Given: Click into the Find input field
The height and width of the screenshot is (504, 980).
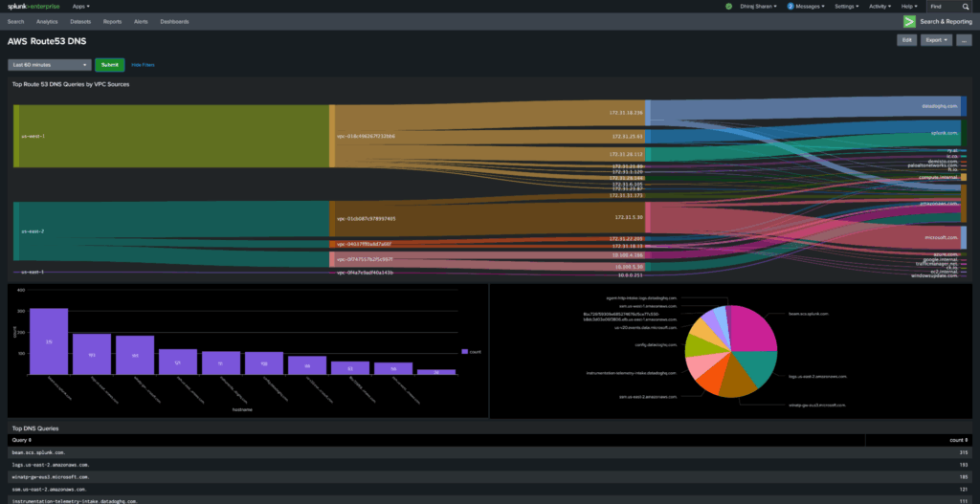Looking at the screenshot, I should pos(944,7).
